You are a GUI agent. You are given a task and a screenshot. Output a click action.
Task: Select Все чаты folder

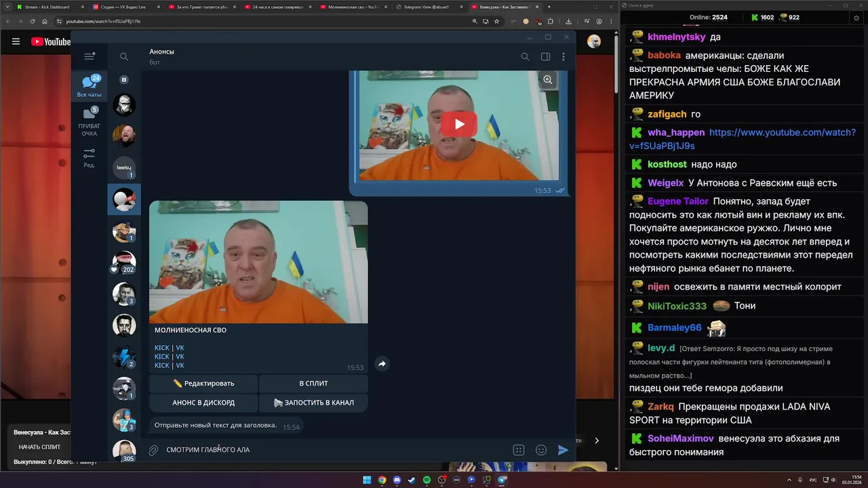(x=89, y=86)
